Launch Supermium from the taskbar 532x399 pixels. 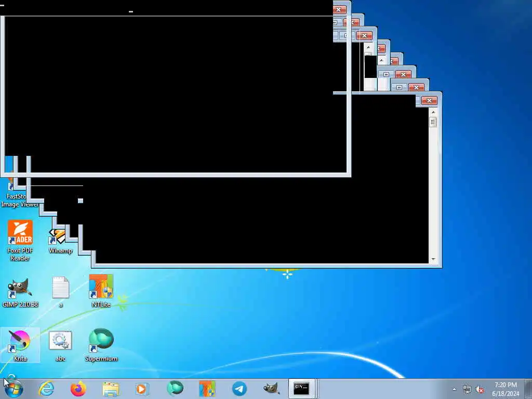[175, 388]
